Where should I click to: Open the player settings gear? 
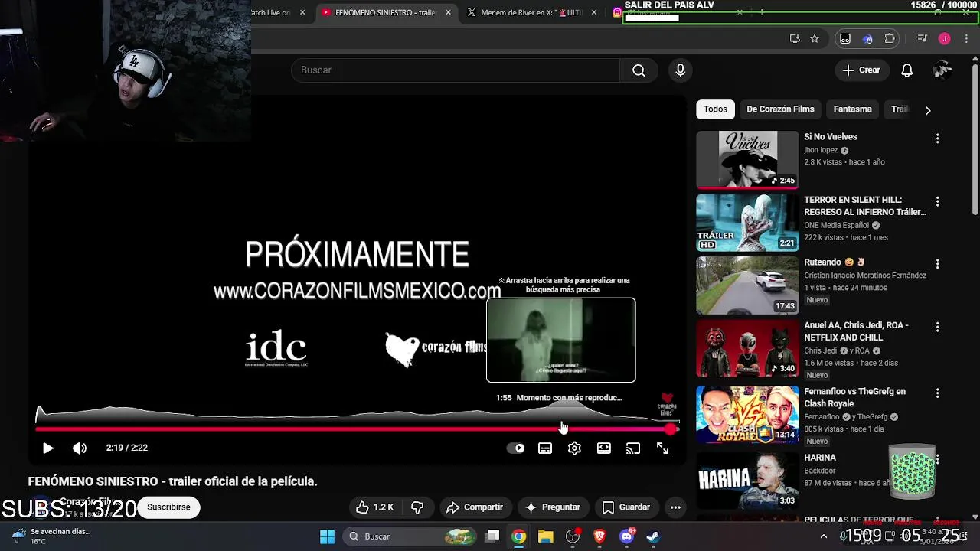pos(574,448)
